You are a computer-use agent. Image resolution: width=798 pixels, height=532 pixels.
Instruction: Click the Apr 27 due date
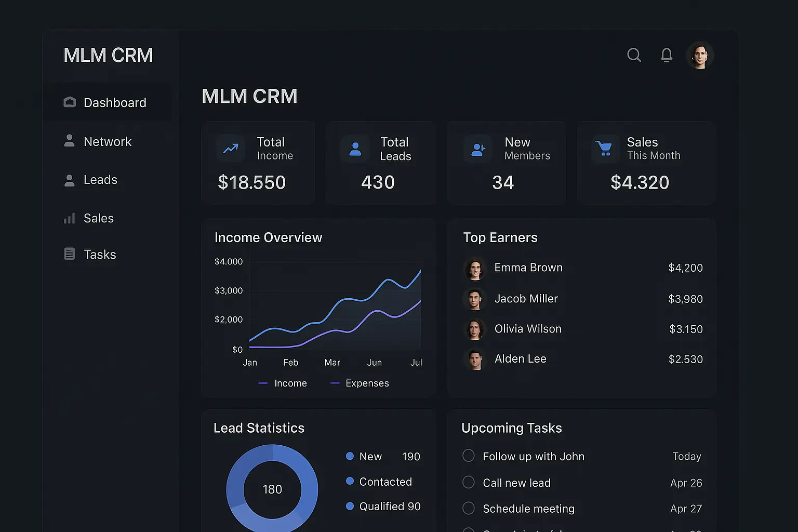click(x=686, y=509)
